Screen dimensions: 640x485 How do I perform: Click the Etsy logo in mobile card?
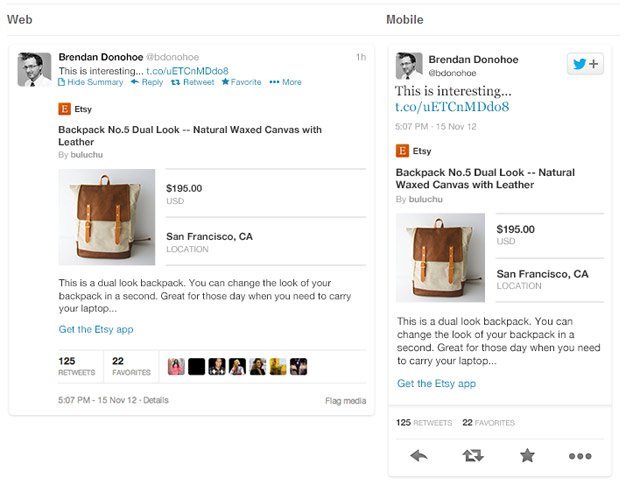click(402, 151)
